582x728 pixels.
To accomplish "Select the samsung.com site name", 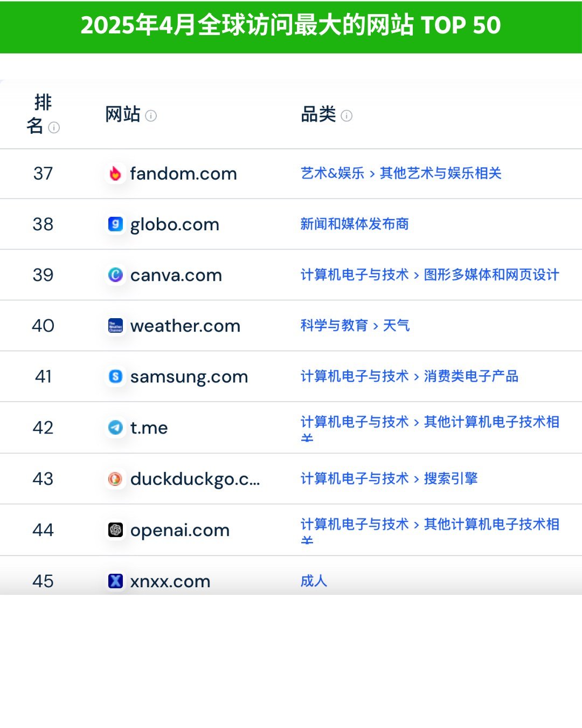I will click(189, 377).
